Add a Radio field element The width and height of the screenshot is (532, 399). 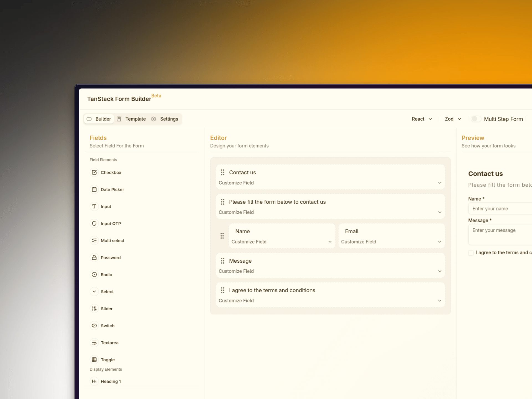106,275
